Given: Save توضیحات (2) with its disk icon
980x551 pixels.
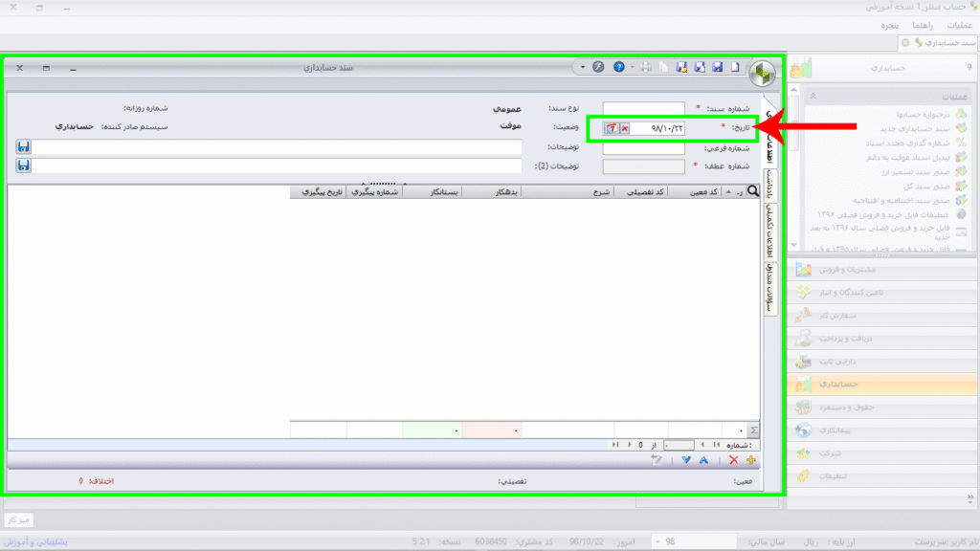Looking at the screenshot, I should click(x=23, y=165).
